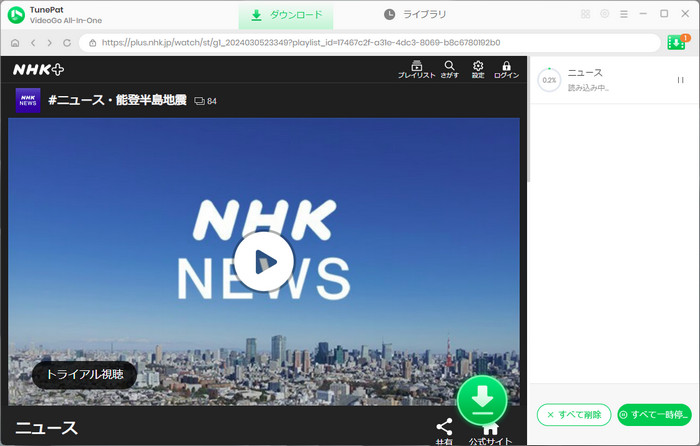Reload the current page
The height and width of the screenshot is (446, 700).
coord(67,43)
